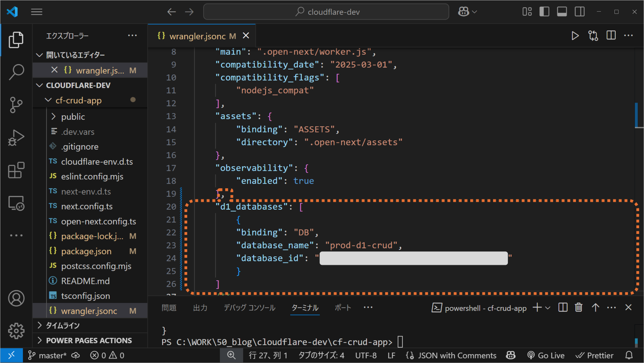
Task: Open the Search view in activity bar
Action: (x=16, y=72)
